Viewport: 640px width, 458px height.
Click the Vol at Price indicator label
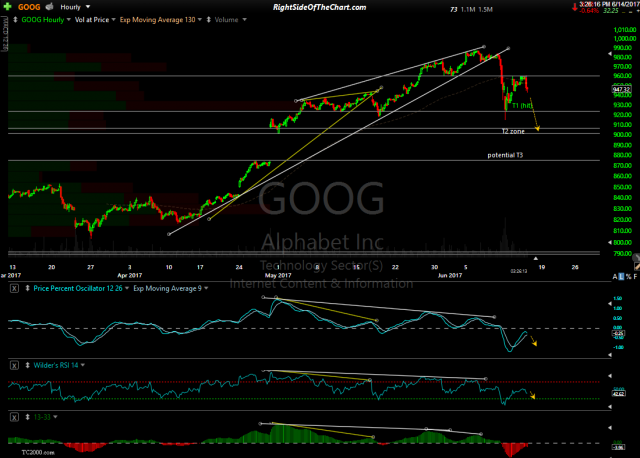[x=92, y=20]
